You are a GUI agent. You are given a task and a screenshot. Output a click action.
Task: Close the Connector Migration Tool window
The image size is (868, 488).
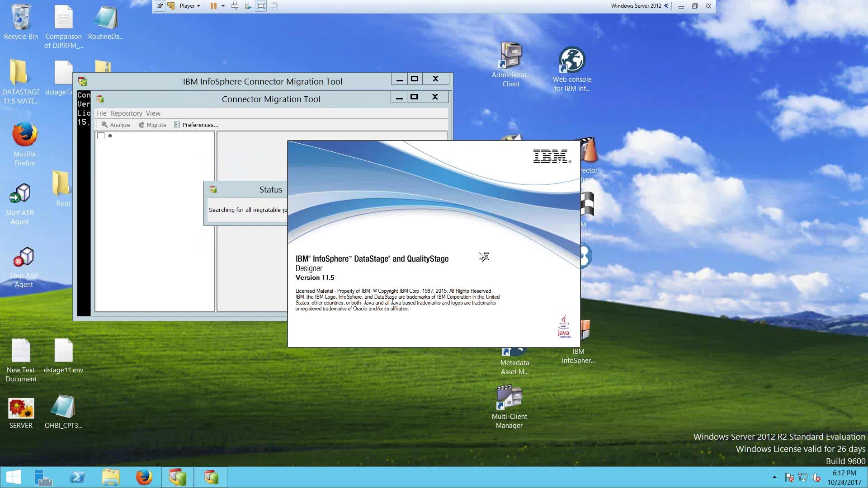point(435,97)
